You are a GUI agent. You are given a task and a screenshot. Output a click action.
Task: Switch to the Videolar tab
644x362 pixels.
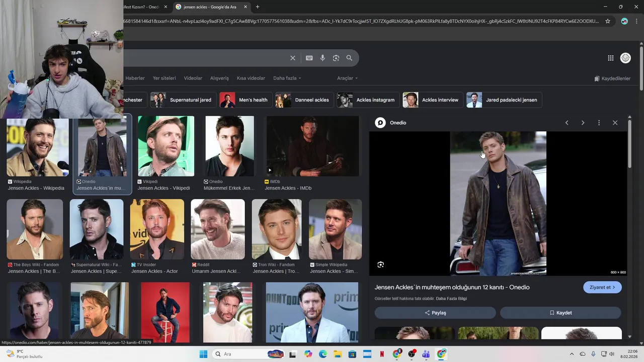pyautogui.click(x=193, y=78)
